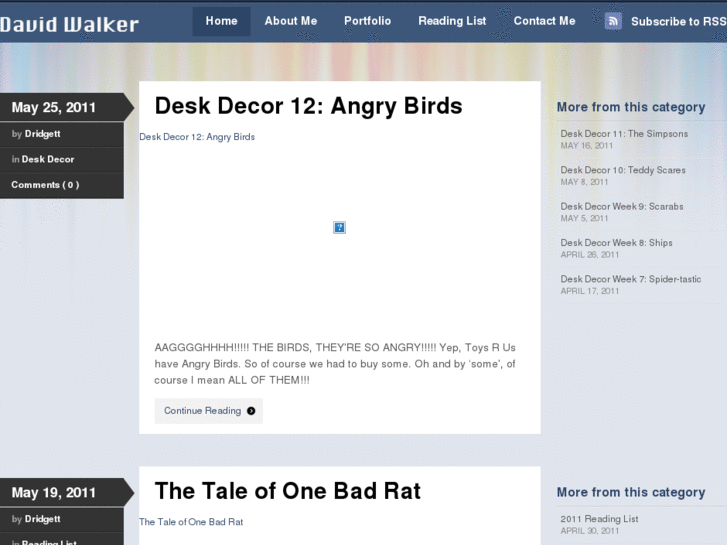The image size is (727, 545).
Task: Open the Home menu item
Action: 221,21
